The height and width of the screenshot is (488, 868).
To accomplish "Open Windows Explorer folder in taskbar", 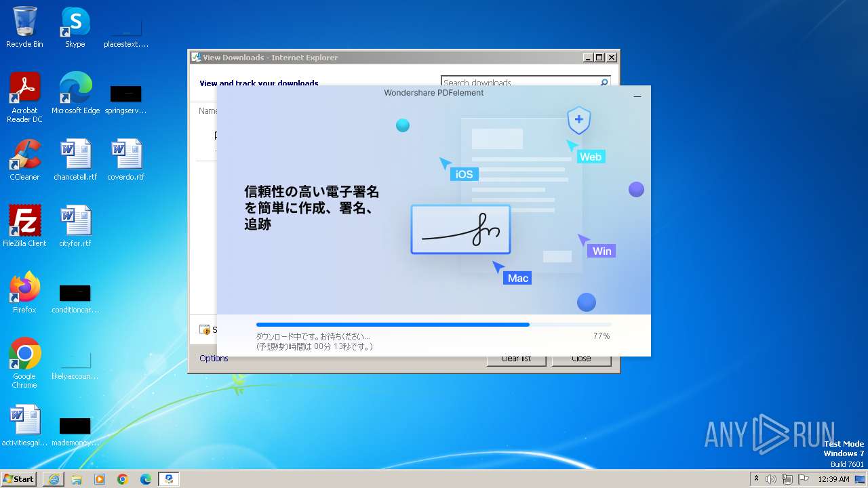I will click(x=77, y=479).
